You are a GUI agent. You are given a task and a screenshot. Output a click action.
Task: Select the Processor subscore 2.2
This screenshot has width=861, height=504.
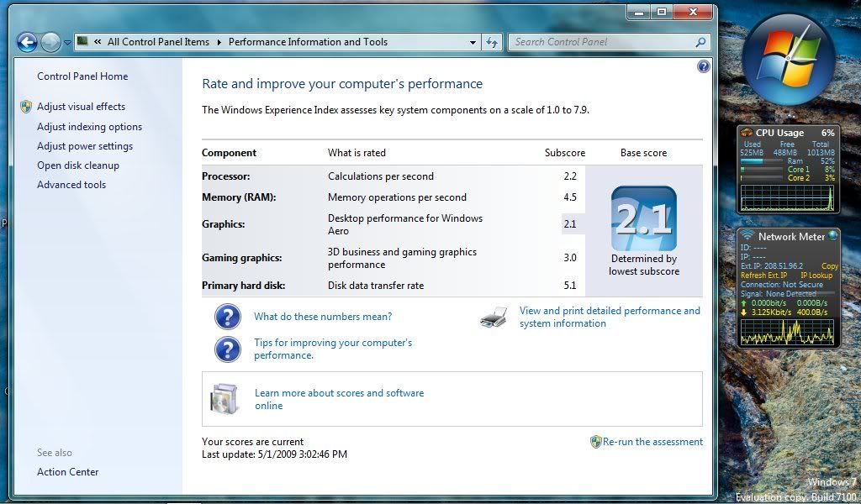(x=570, y=176)
